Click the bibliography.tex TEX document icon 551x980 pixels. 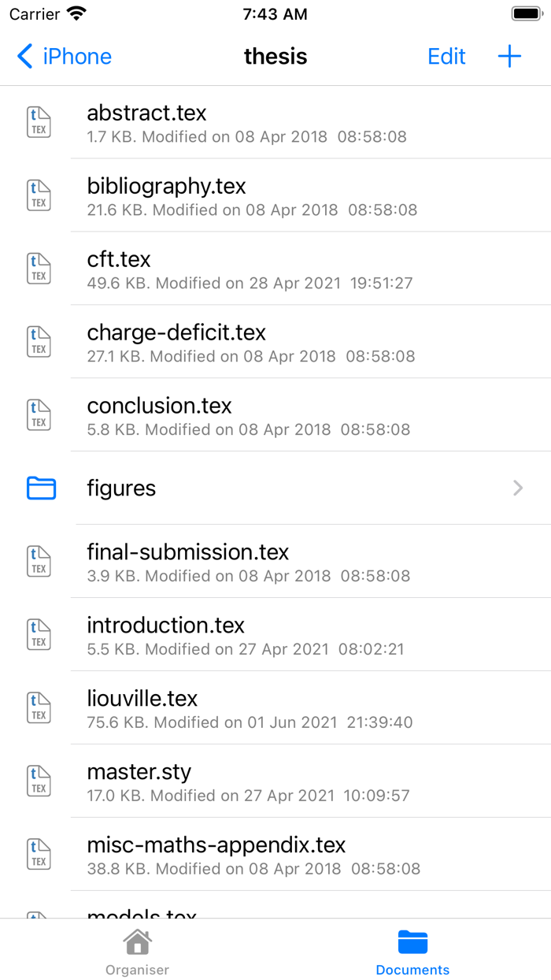tap(38, 195)
